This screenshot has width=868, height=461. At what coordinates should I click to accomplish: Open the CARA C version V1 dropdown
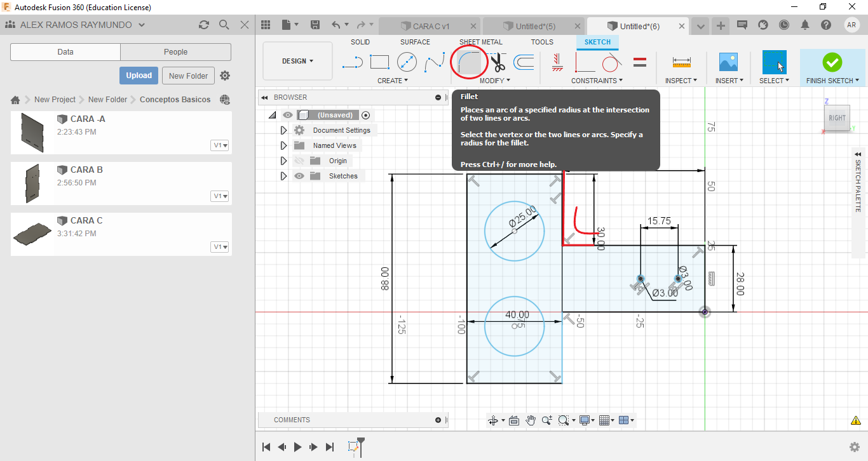point(220,246)
